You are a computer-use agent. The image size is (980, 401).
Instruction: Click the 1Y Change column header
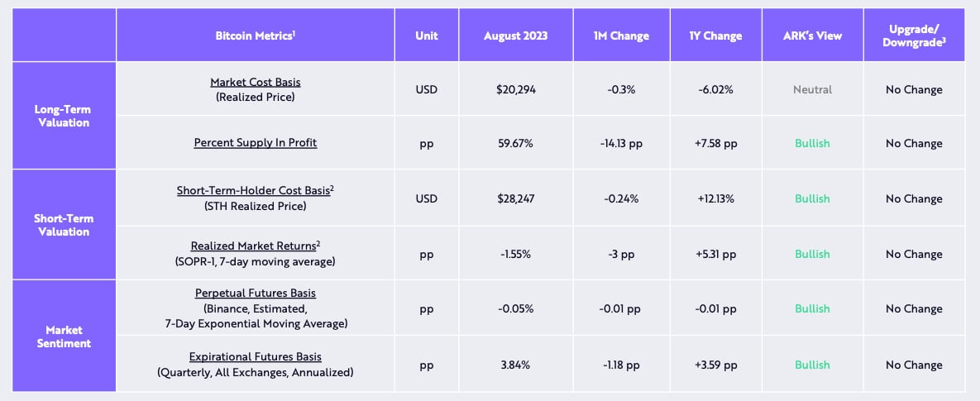coord(715,36)
